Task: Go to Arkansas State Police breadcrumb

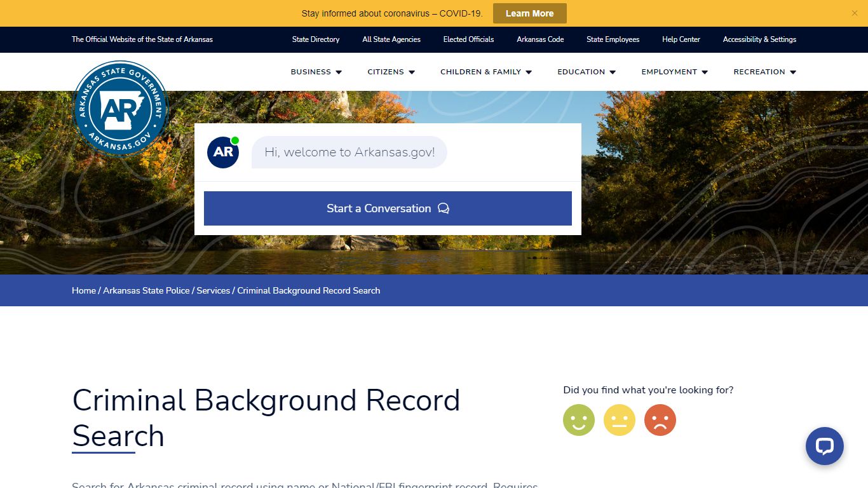Action: click(x=146, y=290)
